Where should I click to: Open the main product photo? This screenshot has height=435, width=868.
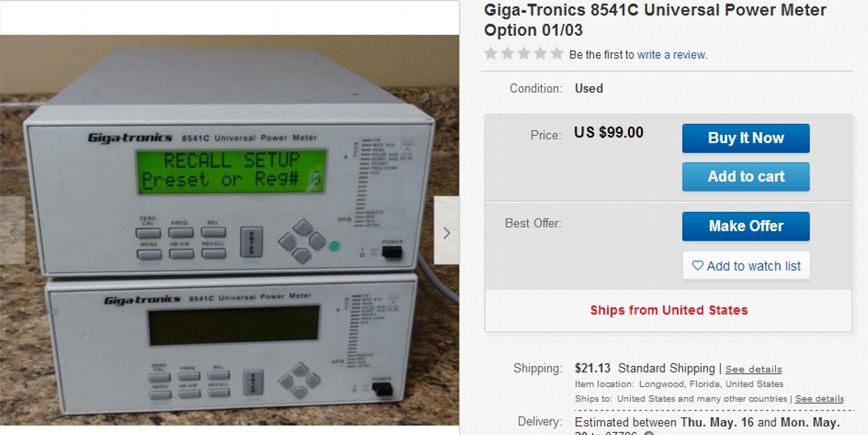pyautogui.click(x=229, y=230)
